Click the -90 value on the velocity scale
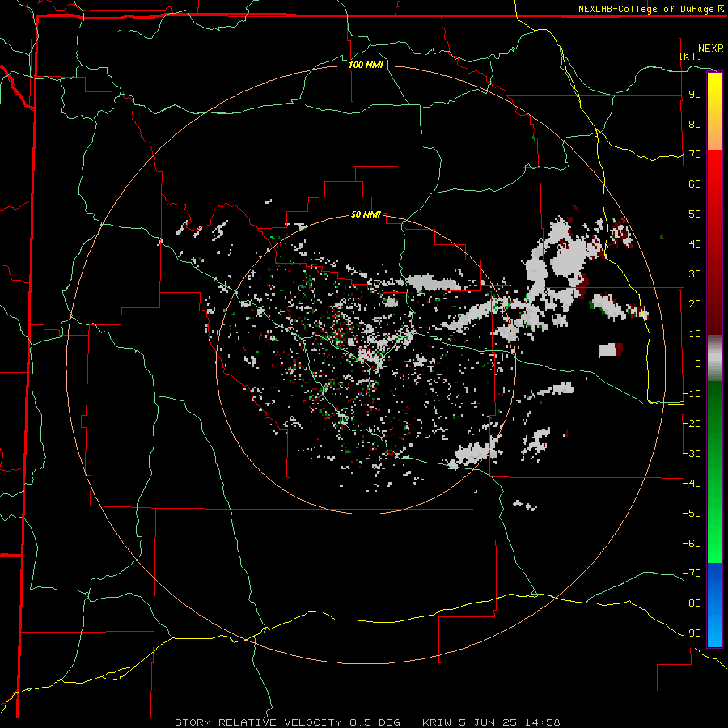 coord(692,633)
